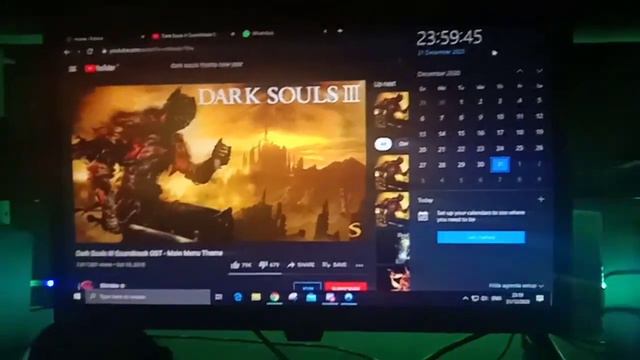Open File Explorer from the taskbar

[256, 297]
